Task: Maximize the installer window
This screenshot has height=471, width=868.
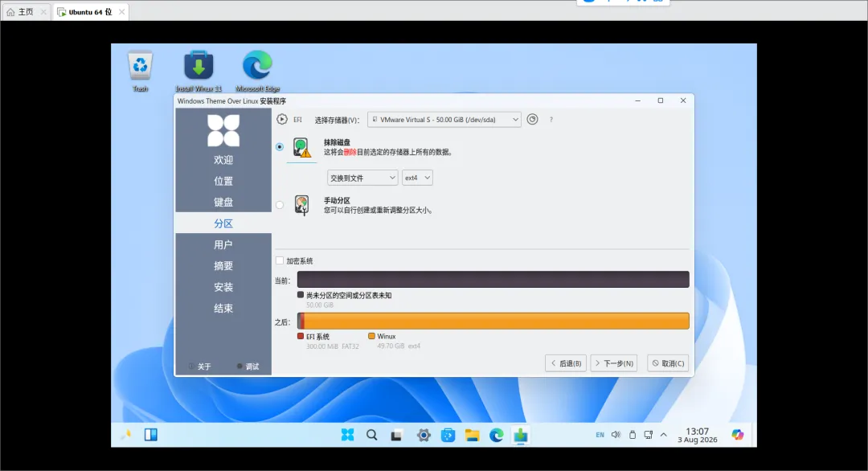Action: [x=661, y=100]
